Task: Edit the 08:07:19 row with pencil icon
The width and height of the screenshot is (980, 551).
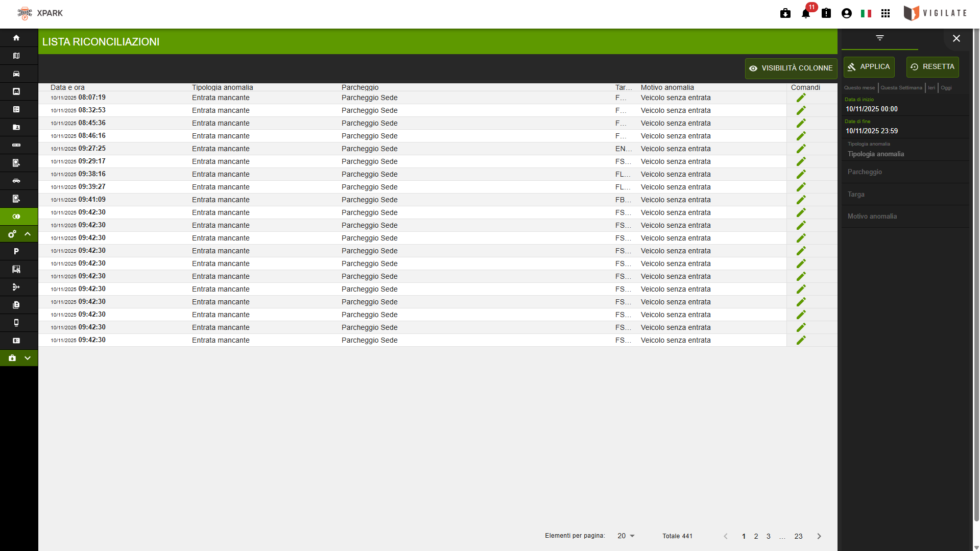Action: 801,98
